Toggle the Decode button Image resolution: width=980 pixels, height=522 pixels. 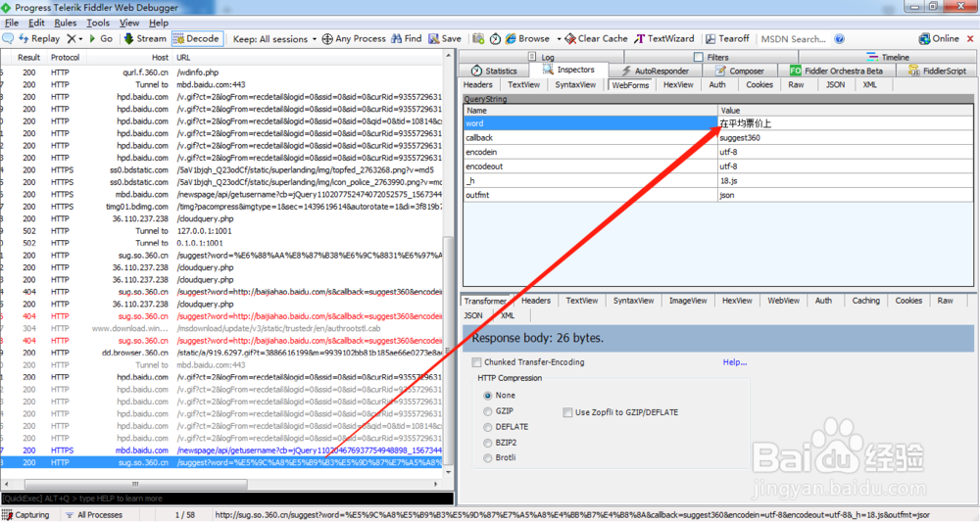coord(196,39)
